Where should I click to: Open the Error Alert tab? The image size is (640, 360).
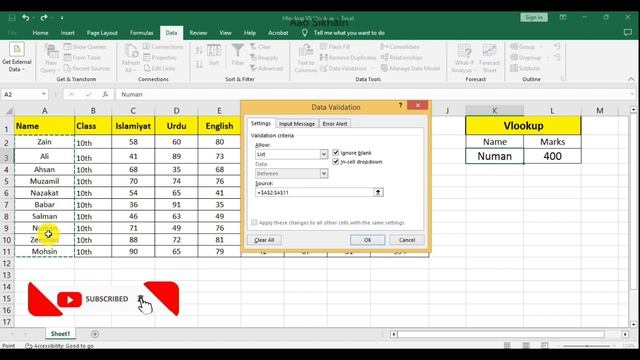[335, 124]
